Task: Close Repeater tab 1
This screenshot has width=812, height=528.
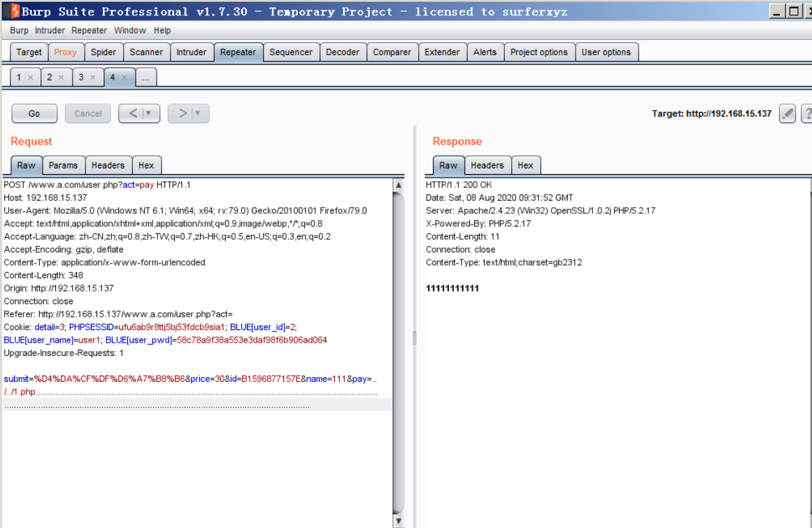Action: coord(31,78)
